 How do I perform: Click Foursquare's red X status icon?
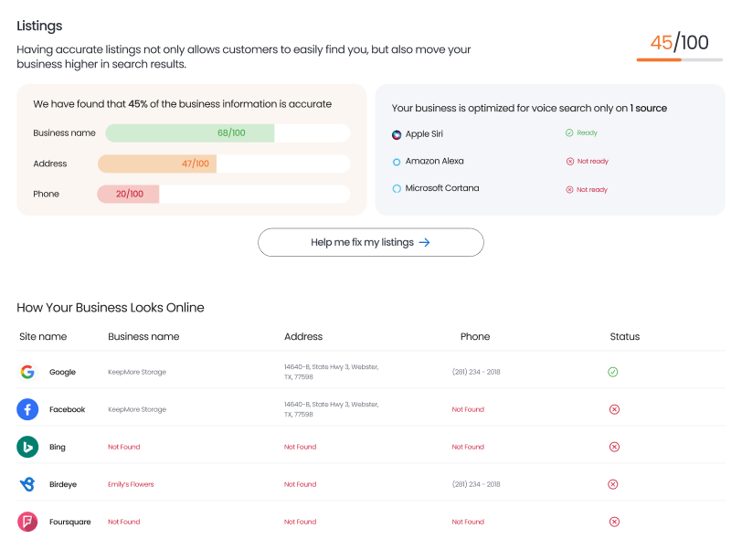coord(613,522)
